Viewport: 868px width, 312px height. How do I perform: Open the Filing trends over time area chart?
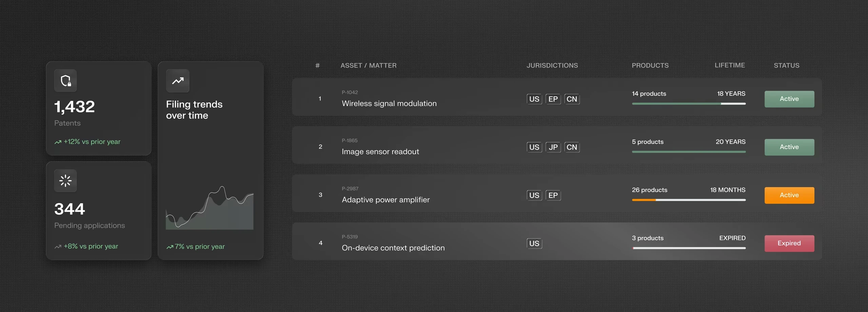210,208
